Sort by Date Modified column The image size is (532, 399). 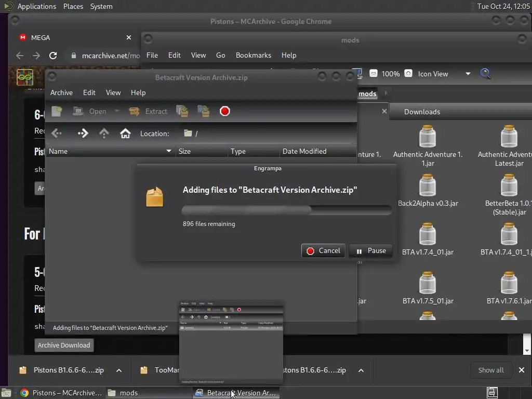point(318,151)
